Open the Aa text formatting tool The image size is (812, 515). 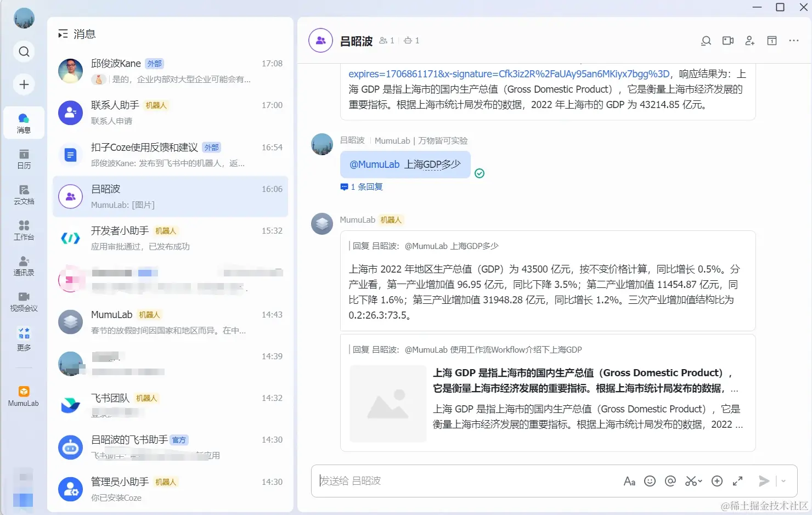coord(629,481)
